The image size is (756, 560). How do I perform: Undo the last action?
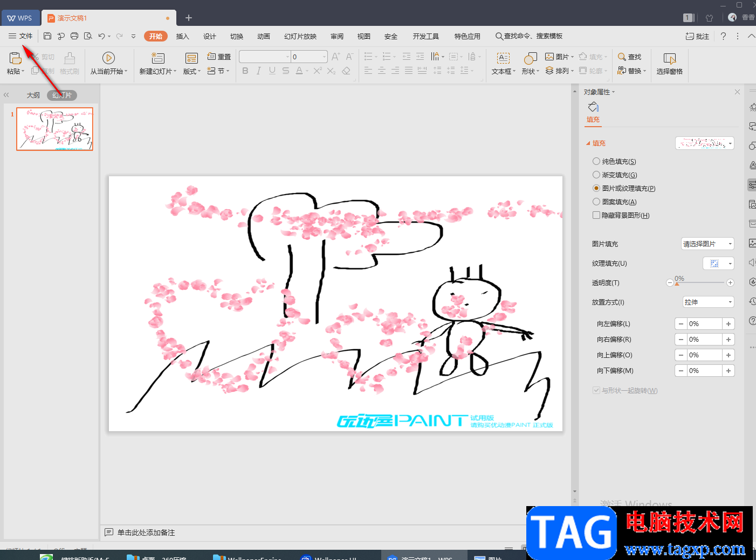(x=101, y=36)
